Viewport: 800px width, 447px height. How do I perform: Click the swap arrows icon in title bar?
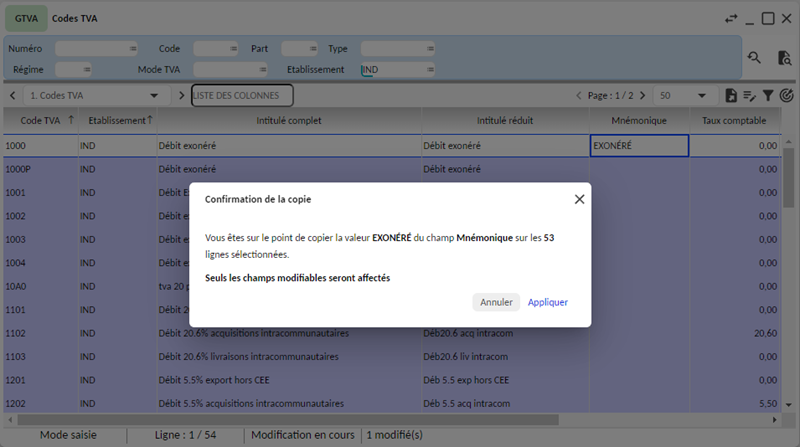pyautogui.click(x=731, y=18)
